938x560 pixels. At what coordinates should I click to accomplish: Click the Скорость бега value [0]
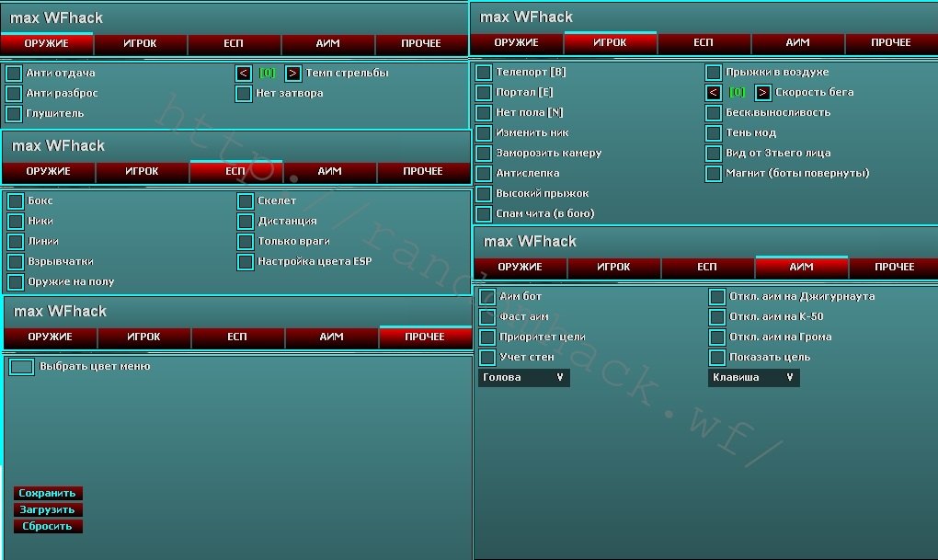pos(737,92)
